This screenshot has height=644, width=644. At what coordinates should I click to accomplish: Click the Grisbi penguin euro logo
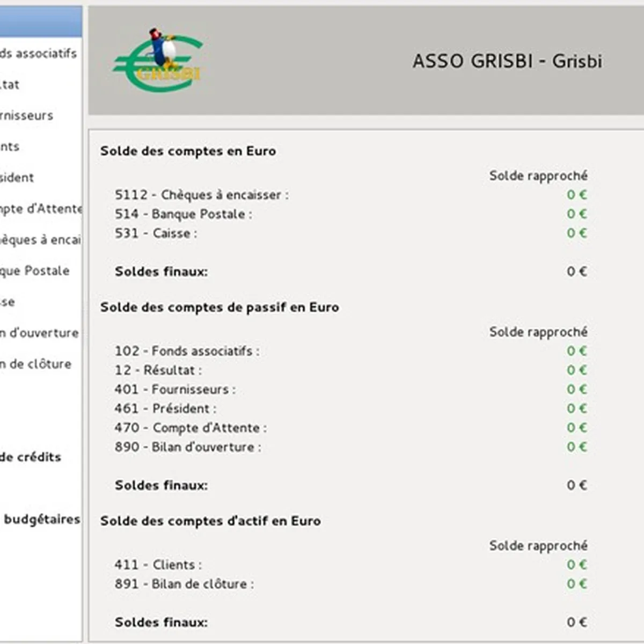(x=158, y=60)
